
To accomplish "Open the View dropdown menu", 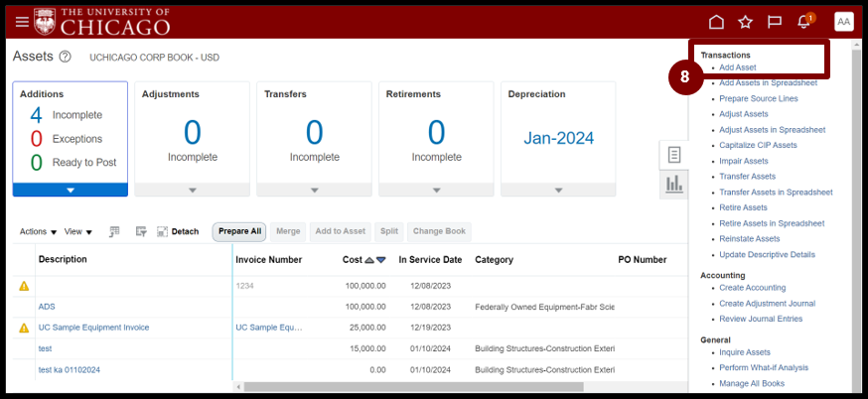I will (x=78, y=232).
